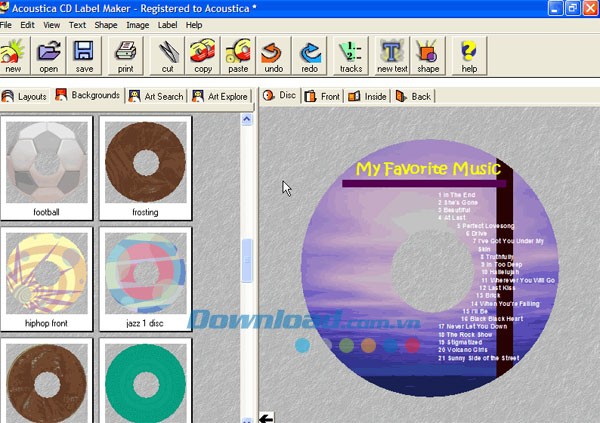Choose the hiphop front background thumbnail
The image size is (600, 423).
46,279
